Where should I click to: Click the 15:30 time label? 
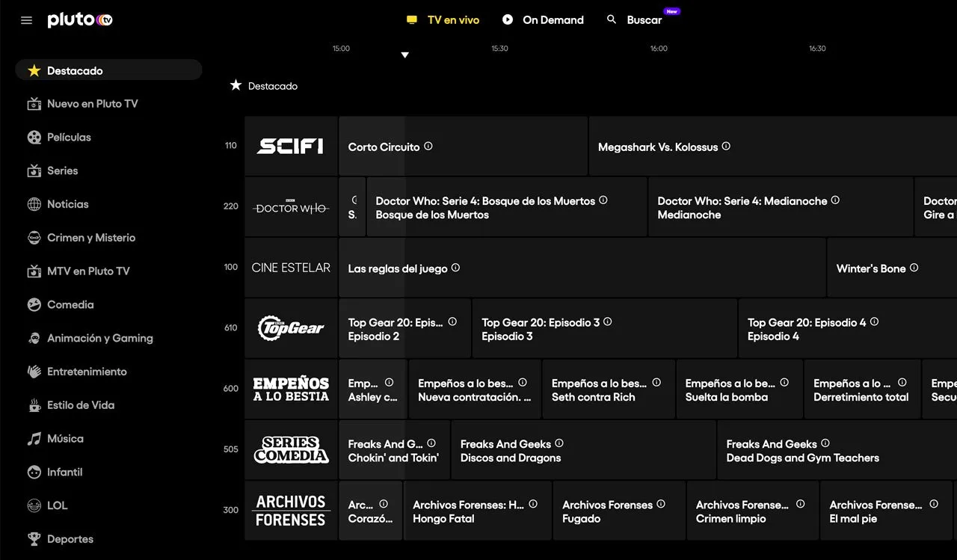[499, 49]
